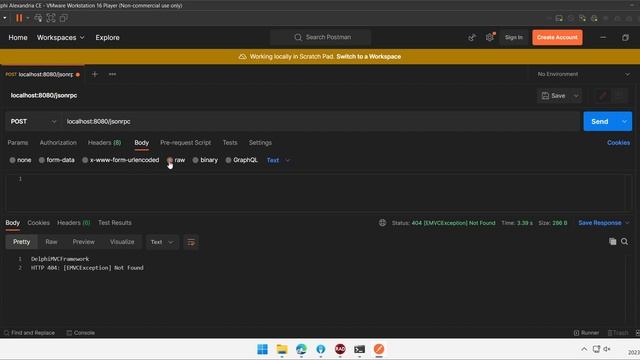Open the VMware power options arrow
The image size is (640, 360).
pos(28,18)
